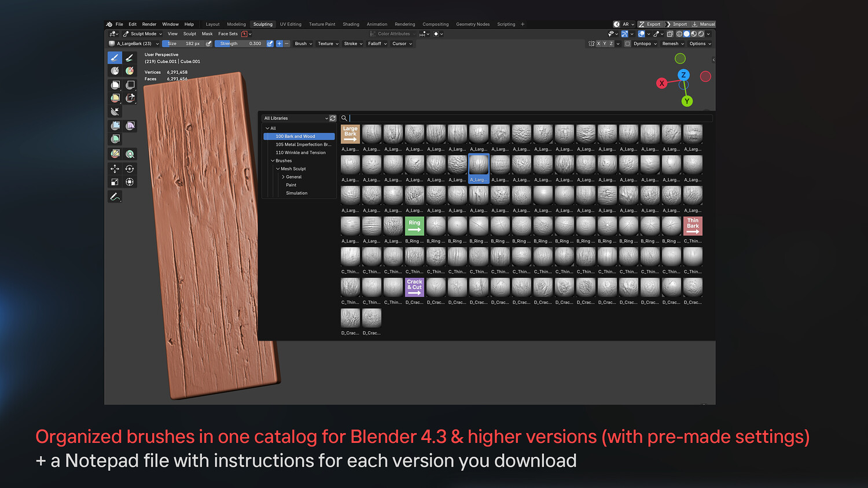
Task: Activate the Transform tool
Action: point(130,182)
